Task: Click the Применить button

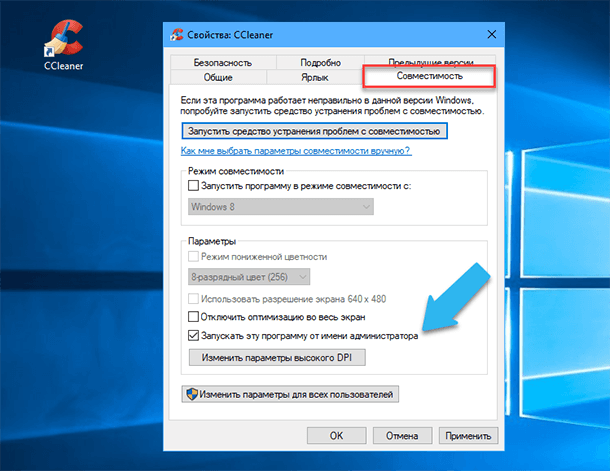Action: click(468, 436)
